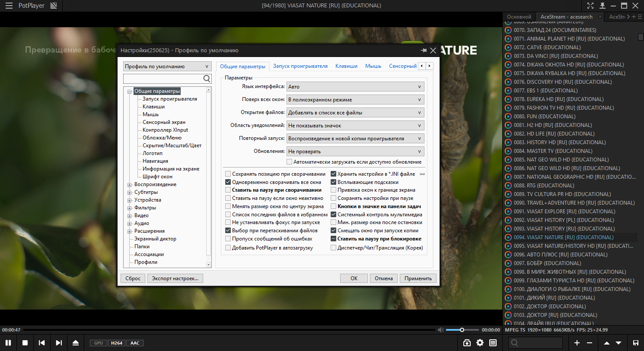Confirm settings with OK button
Screen dimensions: 644x351
point(354,278)
